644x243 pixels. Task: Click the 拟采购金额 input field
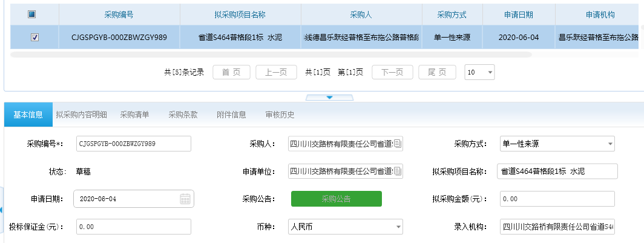[557, 199]
